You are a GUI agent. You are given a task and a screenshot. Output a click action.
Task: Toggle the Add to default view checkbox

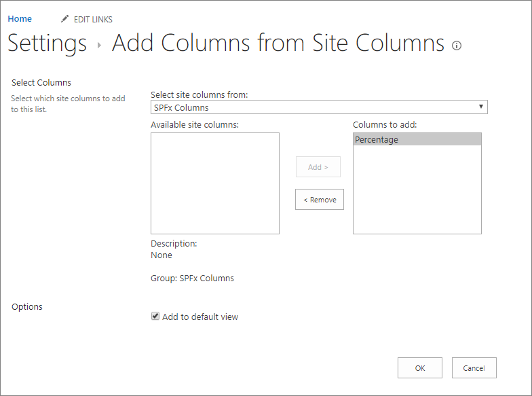(x=155, y=317)
